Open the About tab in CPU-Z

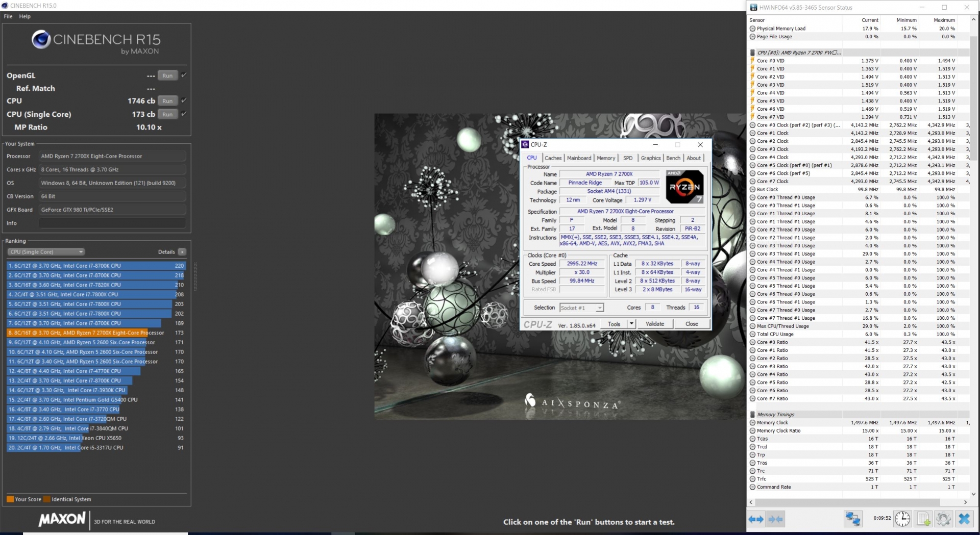pyautogui.click(x=694, y=158)
